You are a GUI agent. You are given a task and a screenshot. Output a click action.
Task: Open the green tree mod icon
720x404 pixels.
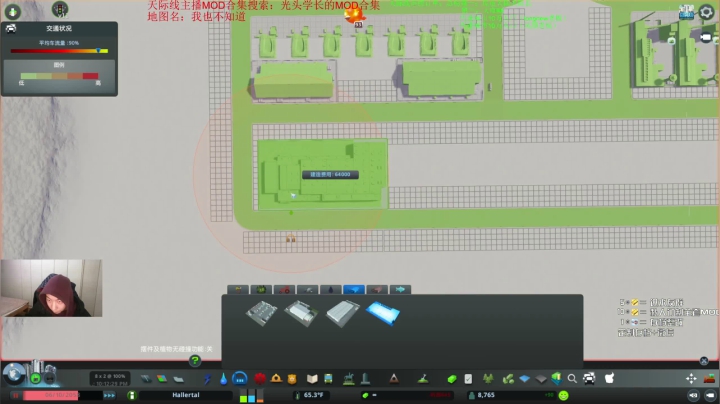click(488, 379)
